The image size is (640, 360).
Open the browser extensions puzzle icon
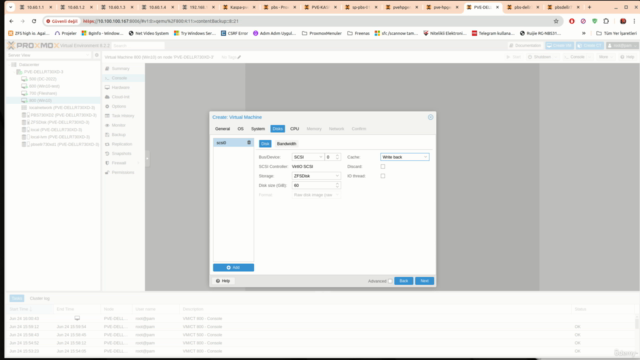pos(606,21)
